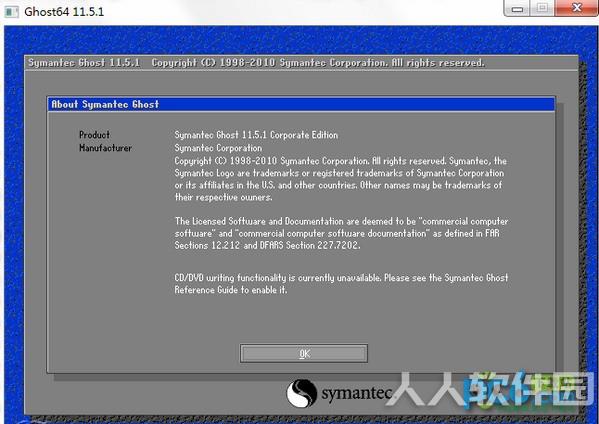Click the 'About Symantec Ghost' dialog title
The width and height of the screenshot is (599, 424).
[105, 104]
